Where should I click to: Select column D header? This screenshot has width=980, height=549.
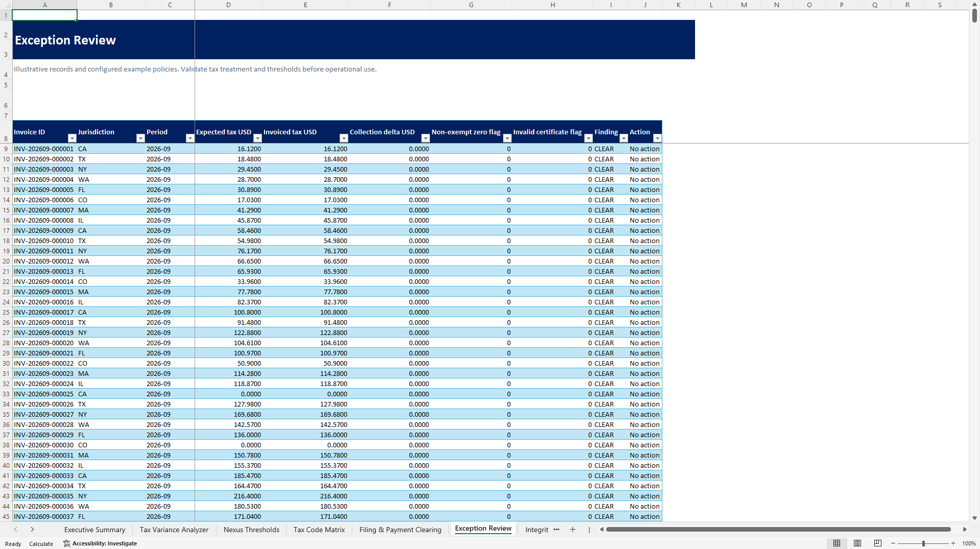228,5
